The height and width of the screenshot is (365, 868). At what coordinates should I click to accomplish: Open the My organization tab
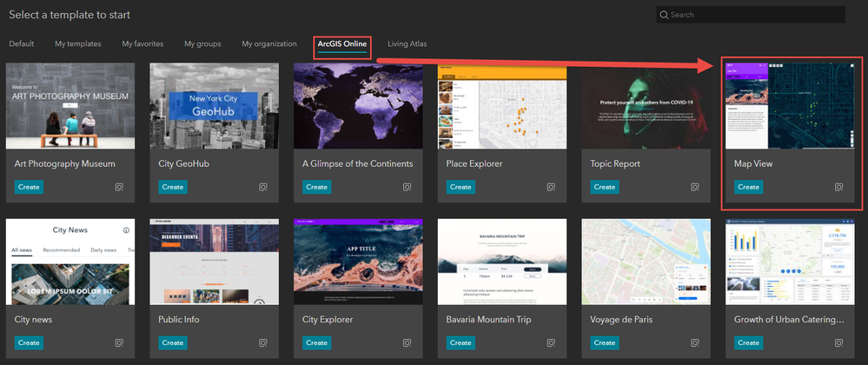coord(269,43)
